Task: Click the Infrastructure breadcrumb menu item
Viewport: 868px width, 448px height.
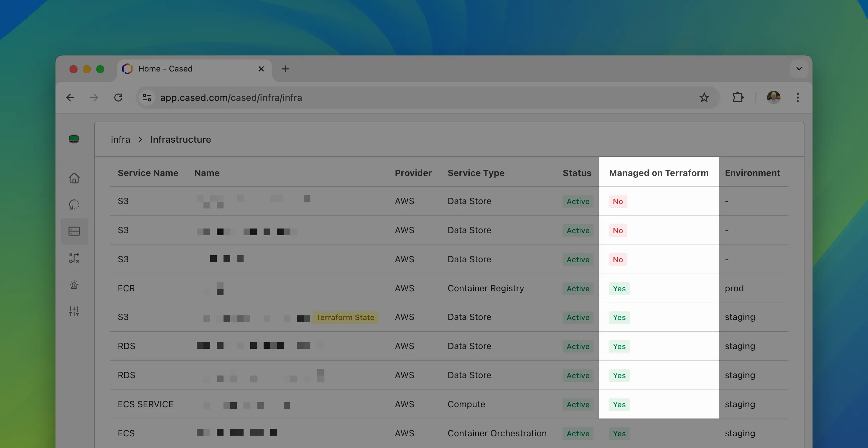Action: click(x=180, y=139)
